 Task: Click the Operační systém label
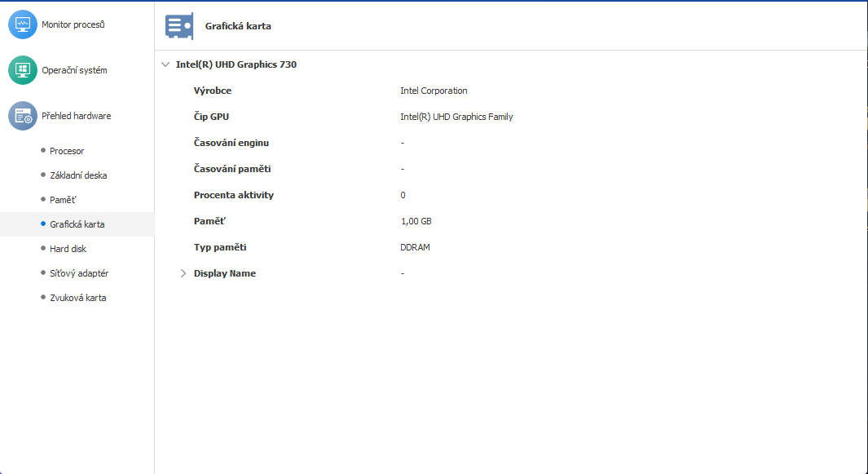pyautogui.click(x=74, y=70)
